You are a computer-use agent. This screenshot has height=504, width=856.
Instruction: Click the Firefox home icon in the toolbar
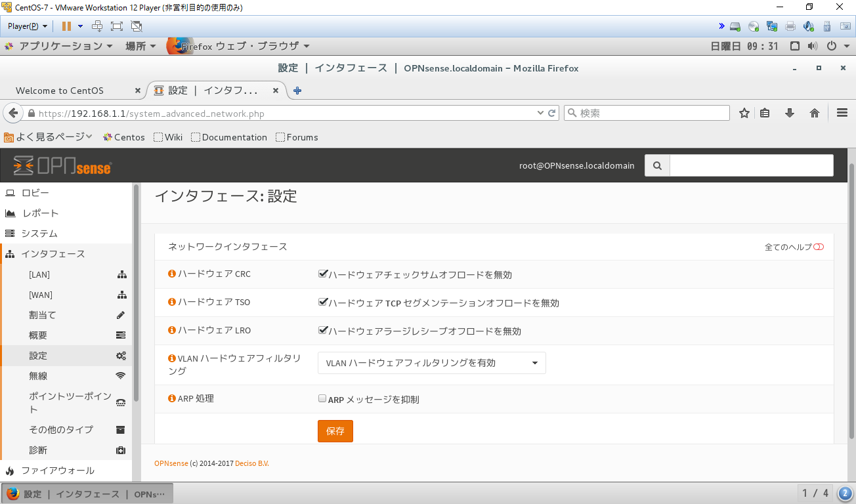[814, 113]
